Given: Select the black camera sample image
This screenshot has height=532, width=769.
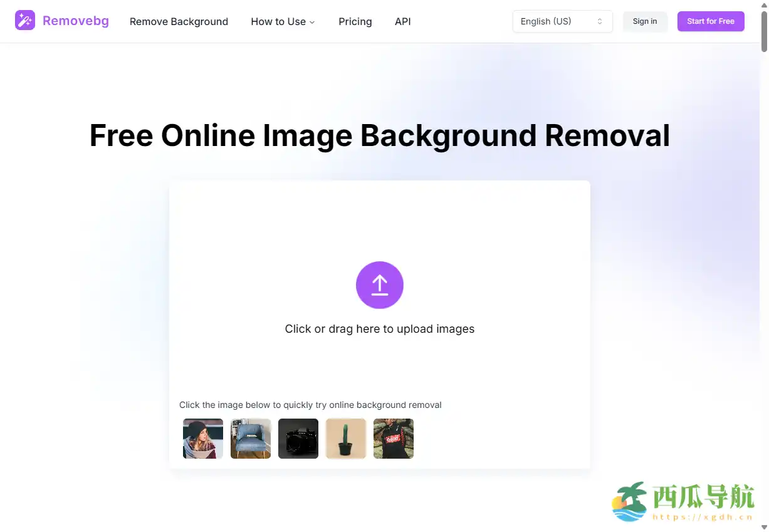Looking at the screenshot, I should point(298,439).
